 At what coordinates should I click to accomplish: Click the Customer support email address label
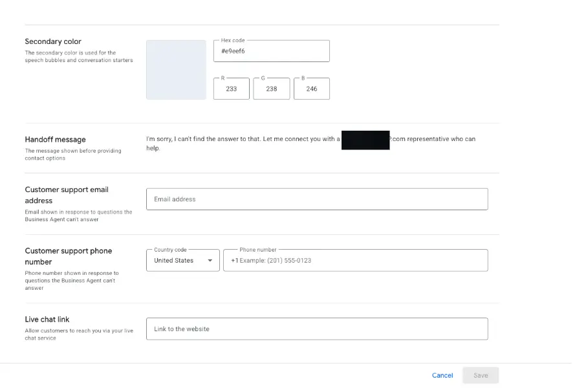pos(65,195)
